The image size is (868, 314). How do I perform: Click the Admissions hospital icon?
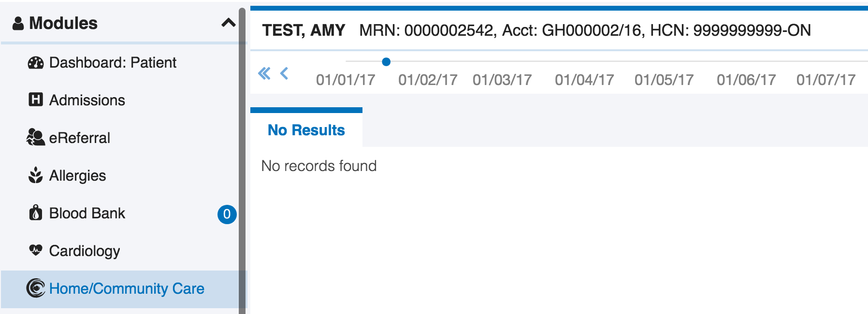click(x=35, y=100)
